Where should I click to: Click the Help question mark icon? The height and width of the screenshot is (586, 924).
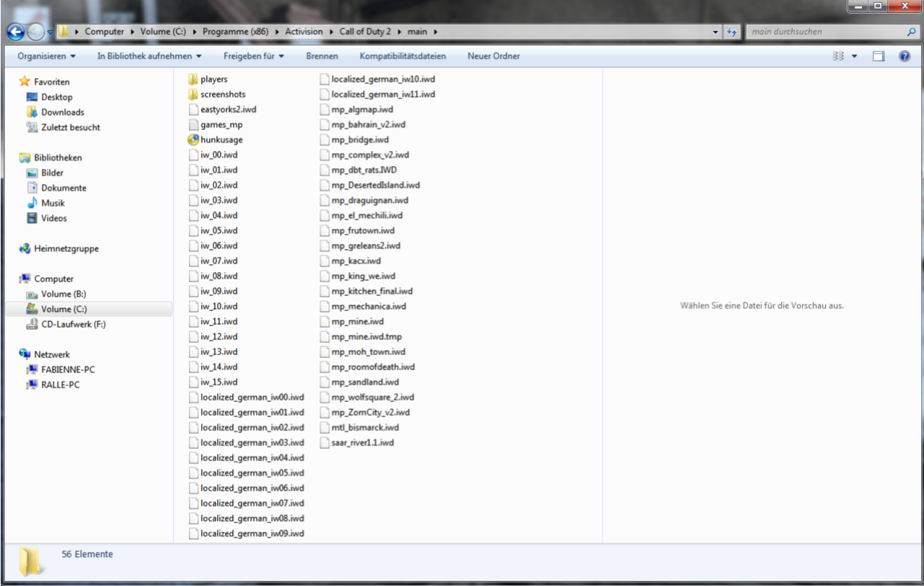coord(905,56)
